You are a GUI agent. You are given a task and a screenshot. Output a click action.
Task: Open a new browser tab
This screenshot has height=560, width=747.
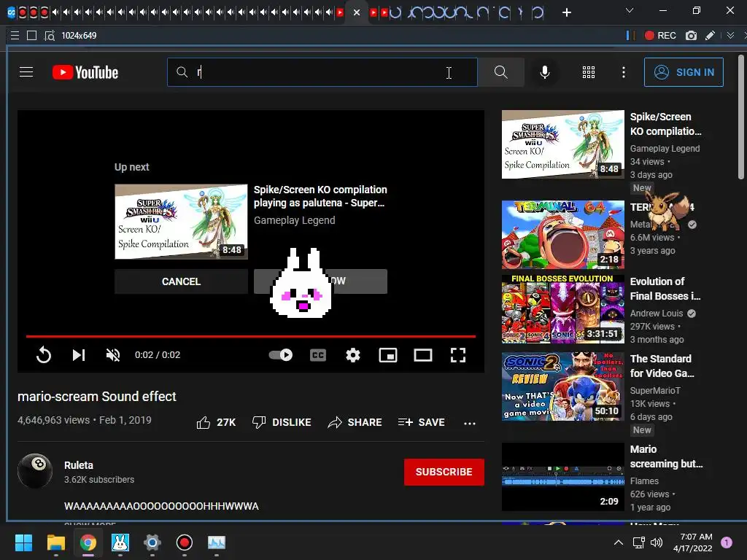566,12
